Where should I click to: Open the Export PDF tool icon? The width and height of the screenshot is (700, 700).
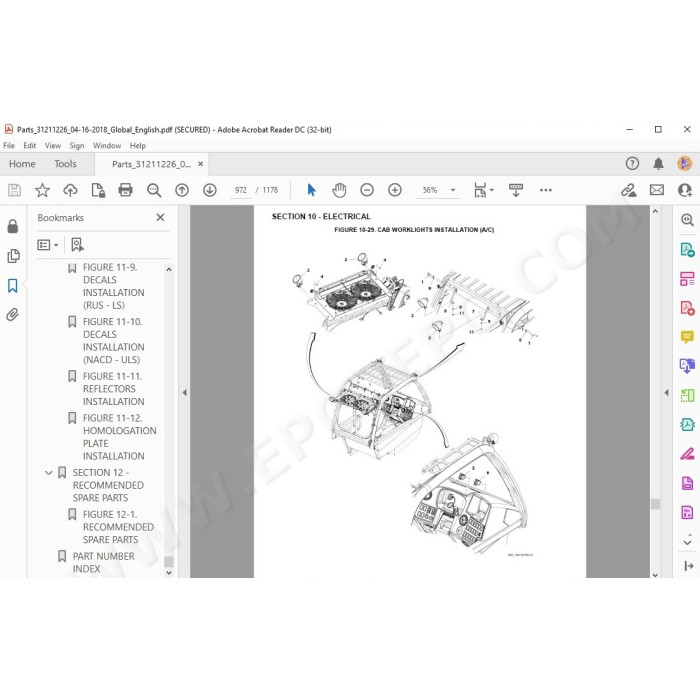687,249
